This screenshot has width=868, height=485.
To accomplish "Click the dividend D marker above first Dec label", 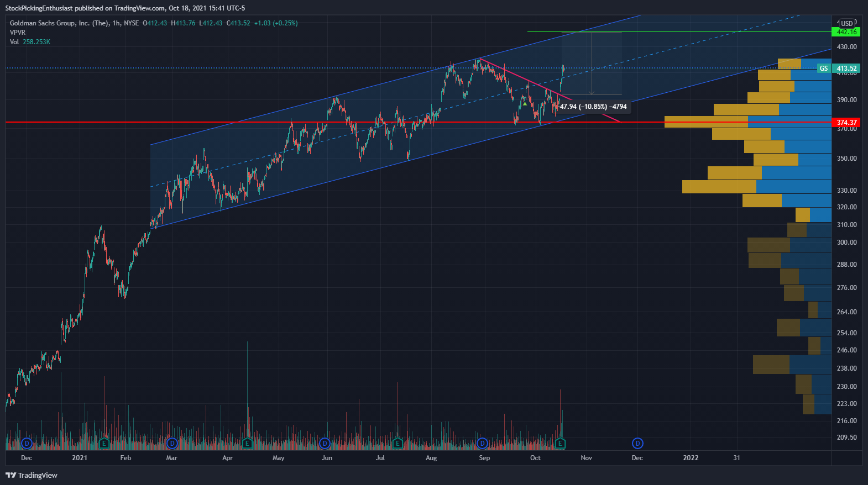I will 27,443.
